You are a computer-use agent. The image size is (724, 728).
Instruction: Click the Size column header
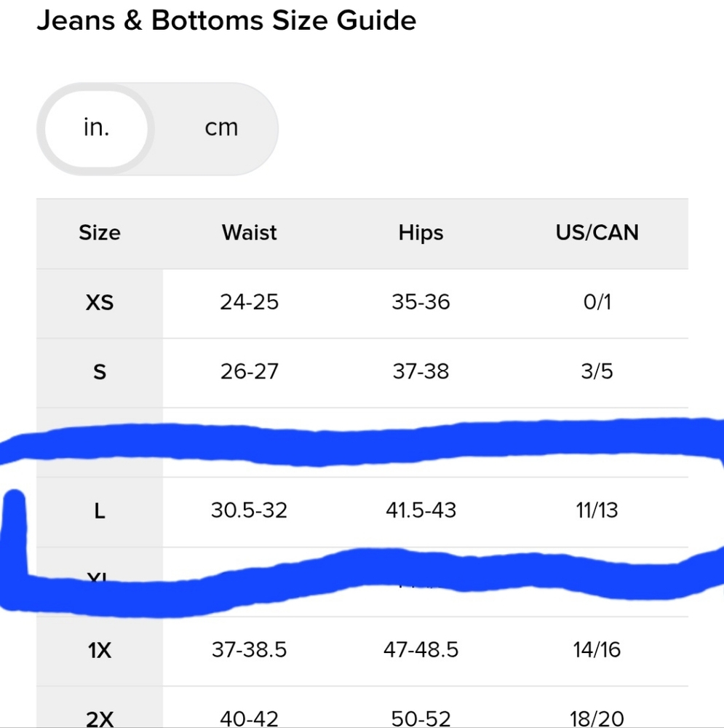[x=100, y=233]
